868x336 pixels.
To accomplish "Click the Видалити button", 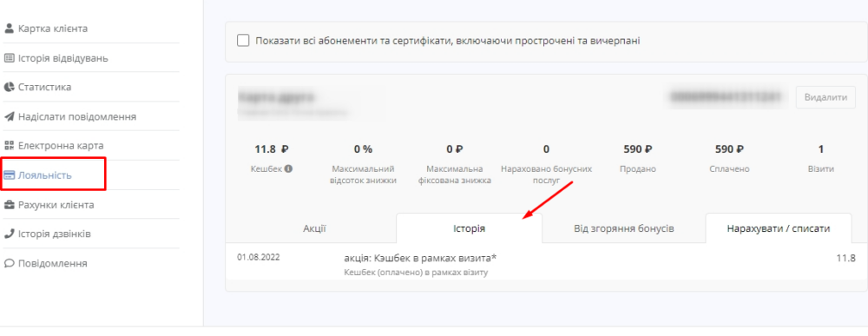I will (825, 97).
